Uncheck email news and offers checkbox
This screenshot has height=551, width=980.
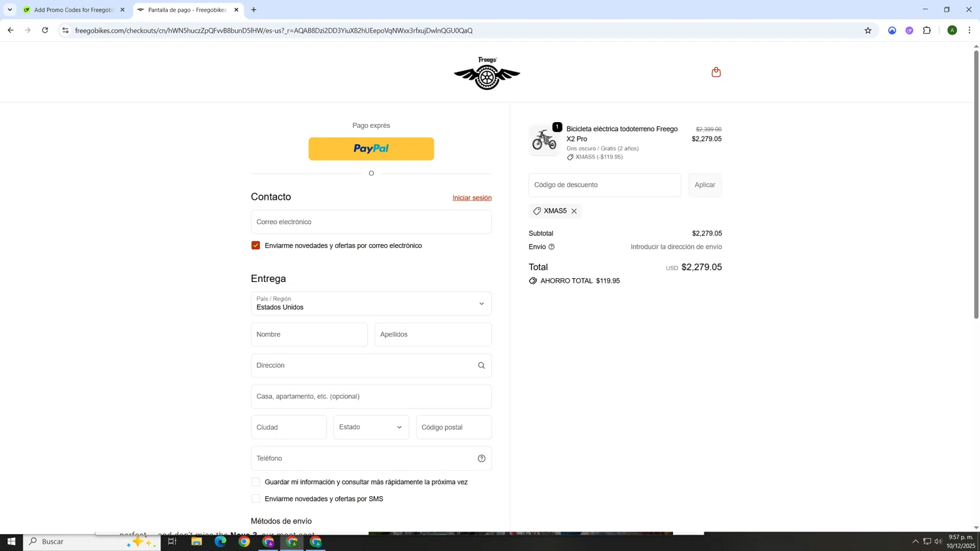pos(255,245)
